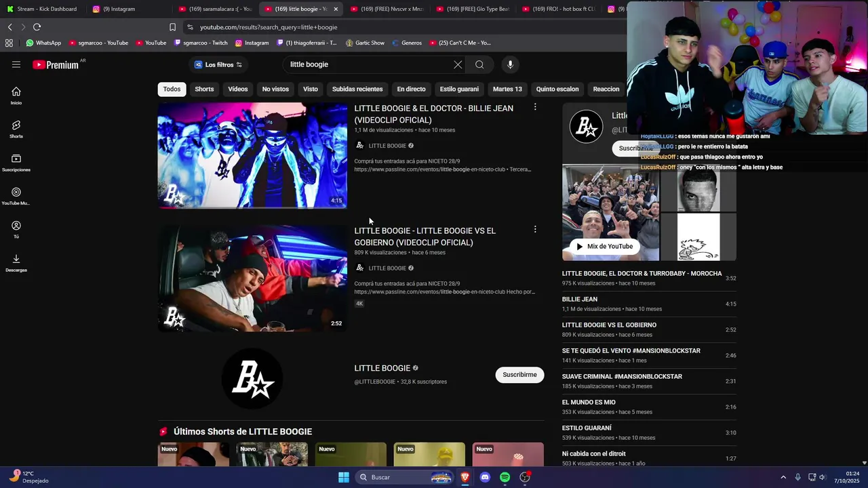868x488 pixels.
Task: Play SE TE QUEDÓ EL VENTO track
Action: pos(649,355)
